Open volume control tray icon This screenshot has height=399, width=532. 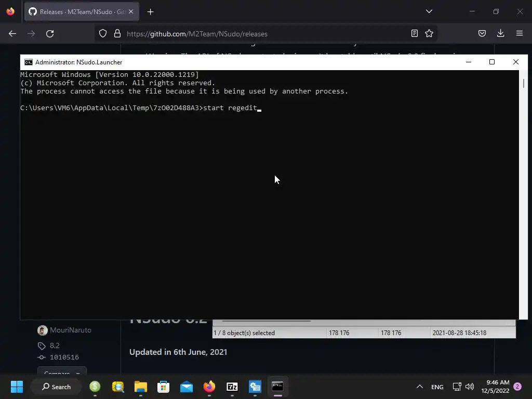[470, 387]
